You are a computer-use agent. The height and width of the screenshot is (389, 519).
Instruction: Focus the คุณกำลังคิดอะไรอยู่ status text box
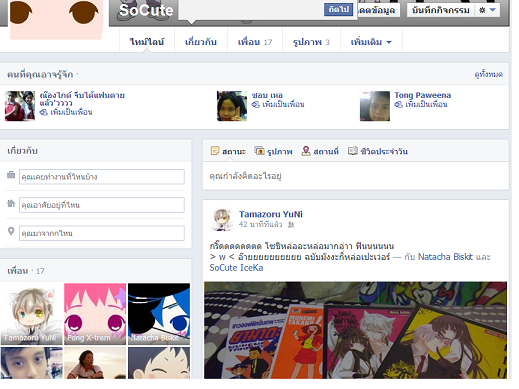click(355, 176)
